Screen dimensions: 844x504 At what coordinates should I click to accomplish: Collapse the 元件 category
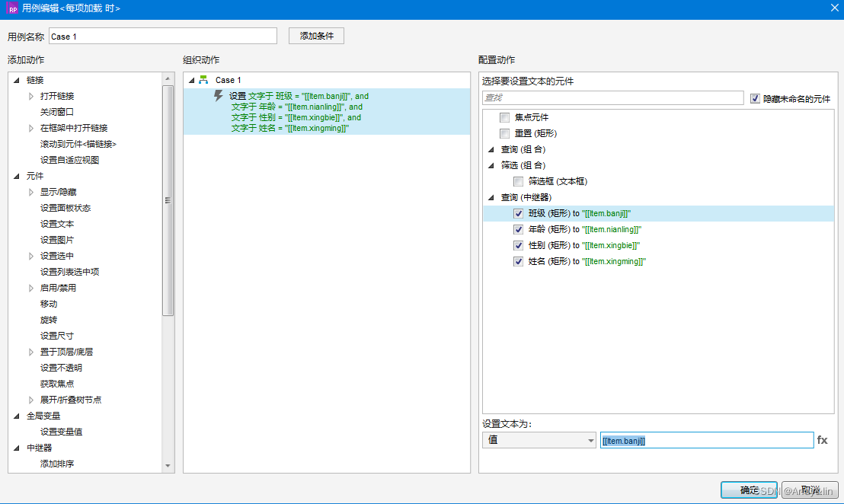(16, 176)
